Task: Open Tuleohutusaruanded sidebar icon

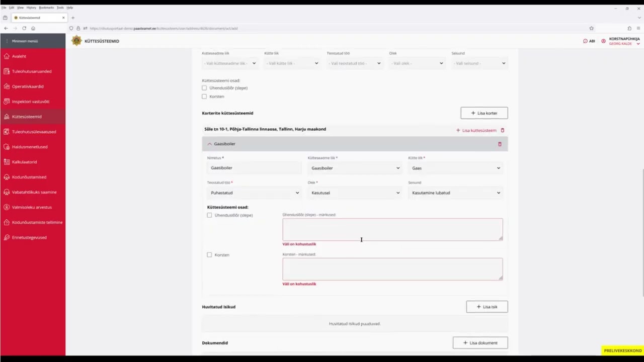Action: pyautogui.click(x=7, y=71)
